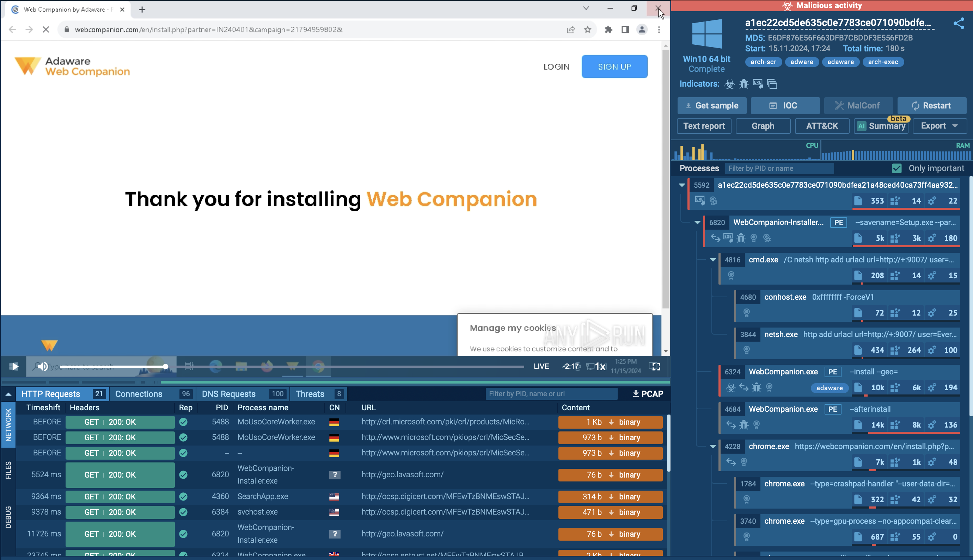Toggle the Only important checkbox
The height and width of the screenshot is (560, 973).
point(897,168)
